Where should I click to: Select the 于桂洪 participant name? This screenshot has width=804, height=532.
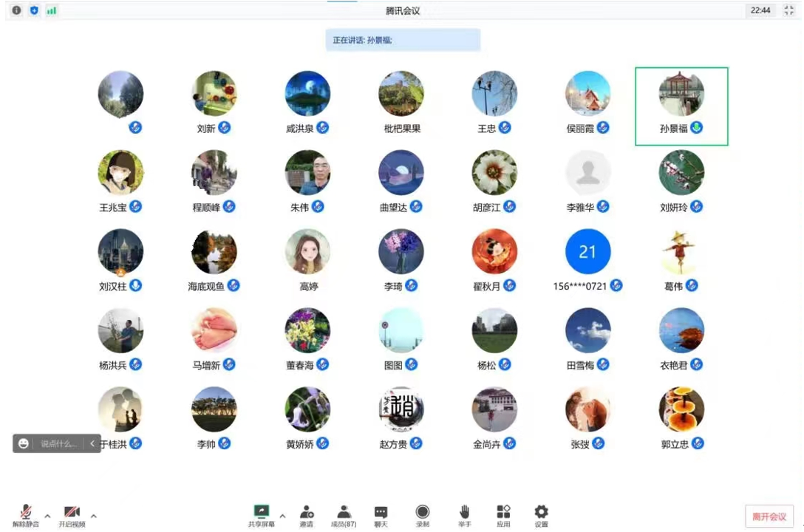click(x=113, y=444)
